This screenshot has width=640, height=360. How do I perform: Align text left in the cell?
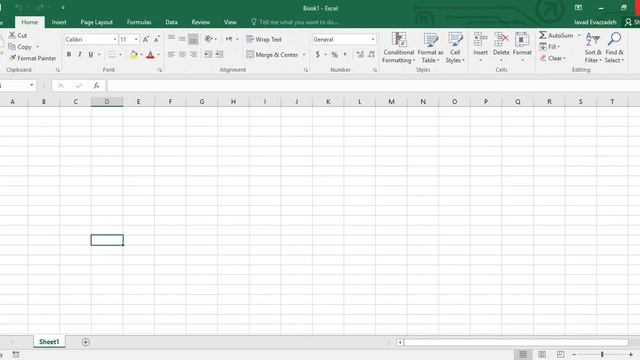[171, 54]
